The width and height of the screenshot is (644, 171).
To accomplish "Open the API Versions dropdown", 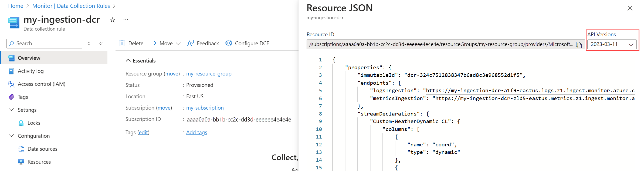I will point(612,44).
